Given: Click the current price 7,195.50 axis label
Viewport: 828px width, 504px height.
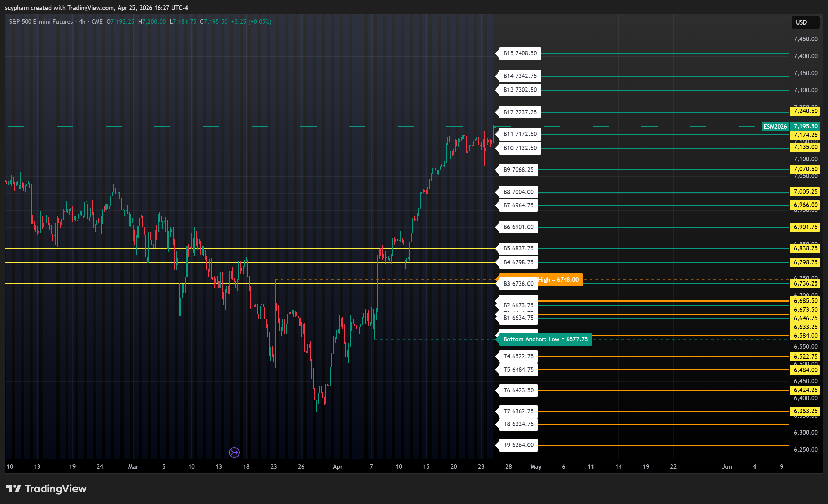Looking at the screenshot, I should [x=806, y=126].
